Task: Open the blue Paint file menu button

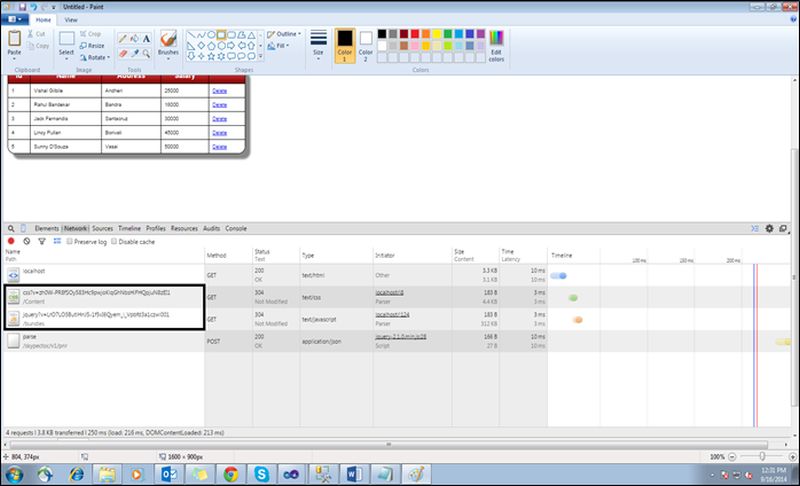Action: 14,19
